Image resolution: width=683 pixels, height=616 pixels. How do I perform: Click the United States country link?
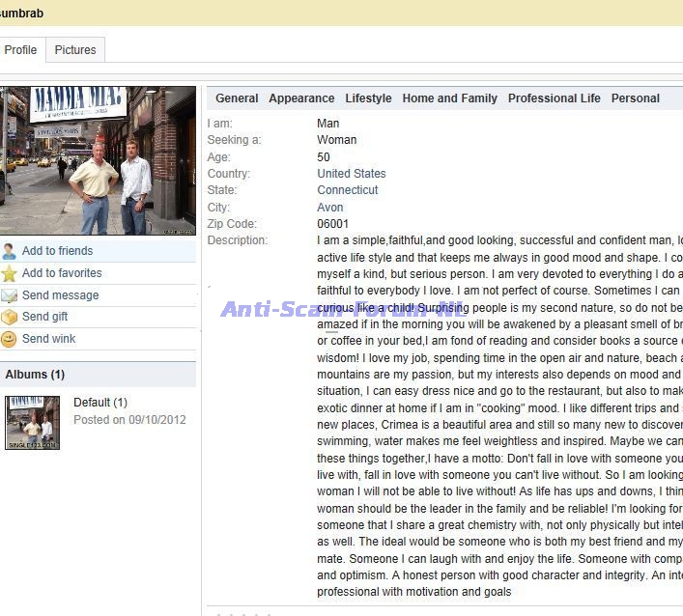tap(351, 174)
